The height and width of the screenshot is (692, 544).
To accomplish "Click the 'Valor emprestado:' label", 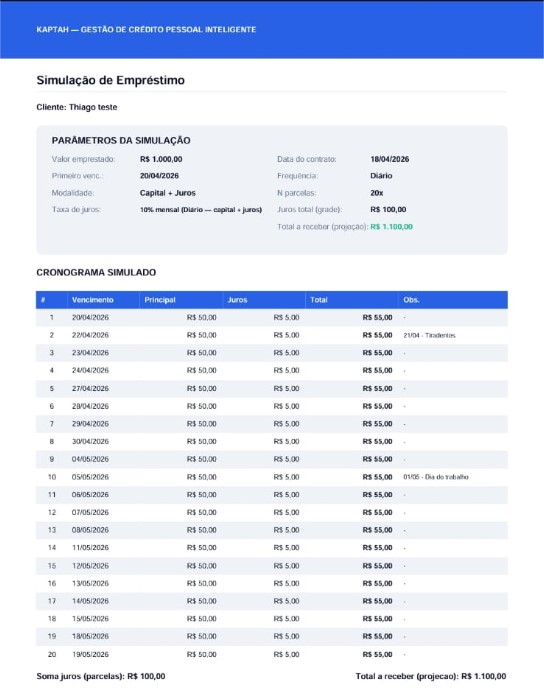I will (83, 159).
